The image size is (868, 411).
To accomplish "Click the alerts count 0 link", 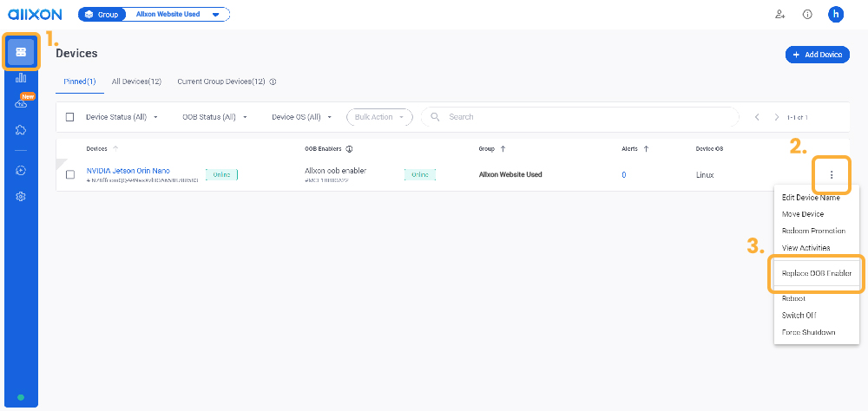I will click(x=624, y=175).
